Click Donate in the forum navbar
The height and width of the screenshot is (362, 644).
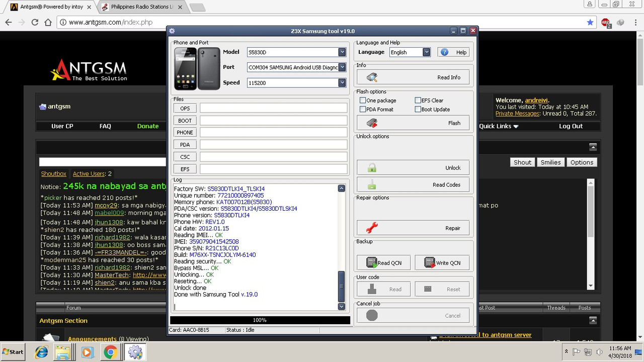pyautogui.click(x=148, y=126)
